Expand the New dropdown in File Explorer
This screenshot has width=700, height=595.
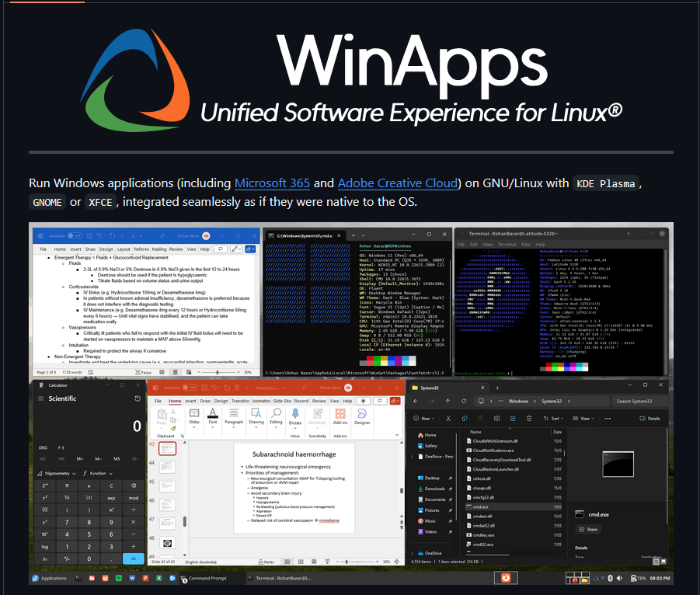[424, 418]
